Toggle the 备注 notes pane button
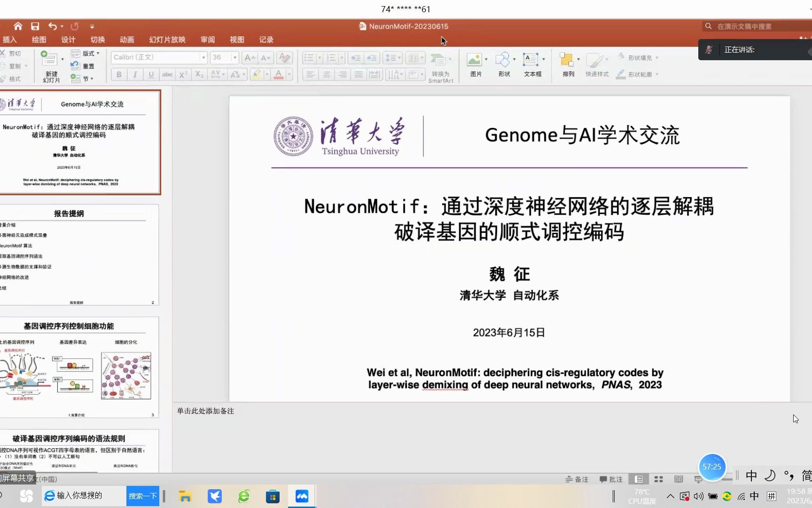Viewport: 812px width, 508px height. [x=577, y=479]
